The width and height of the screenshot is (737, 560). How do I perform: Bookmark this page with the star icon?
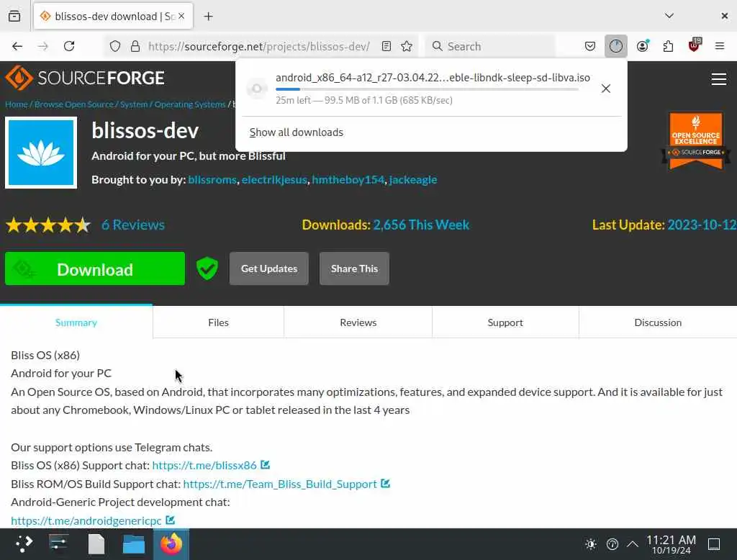407,46
